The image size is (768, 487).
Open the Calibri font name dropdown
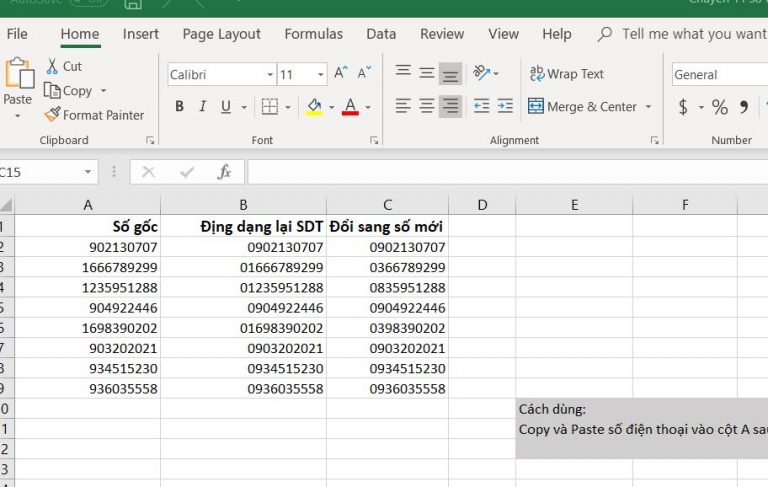coord(270,74)
